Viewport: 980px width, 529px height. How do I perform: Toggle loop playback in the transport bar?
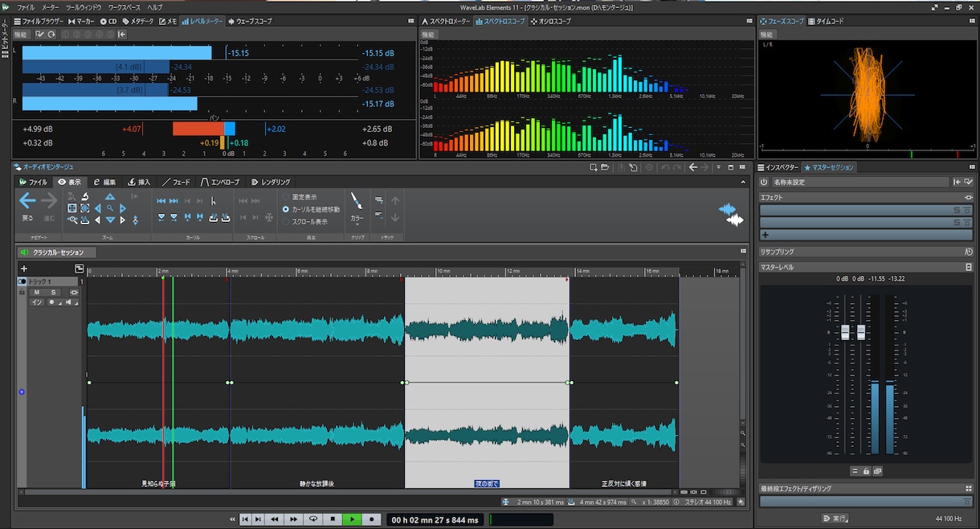(x=313, y=519)
